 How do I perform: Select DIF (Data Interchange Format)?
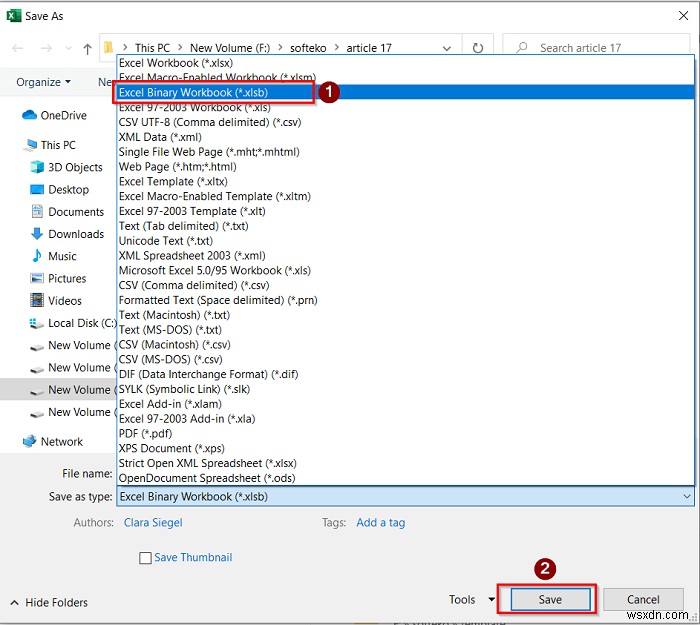[405, 374]
